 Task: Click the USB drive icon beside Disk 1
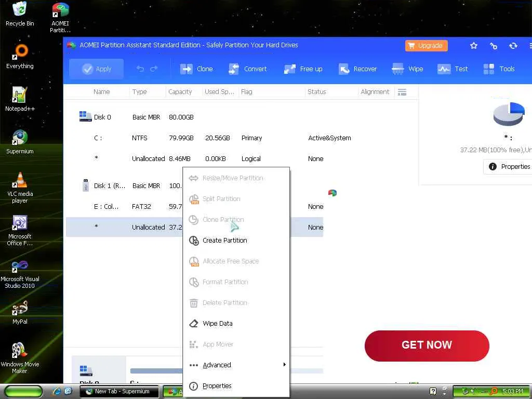pos(86,185)
